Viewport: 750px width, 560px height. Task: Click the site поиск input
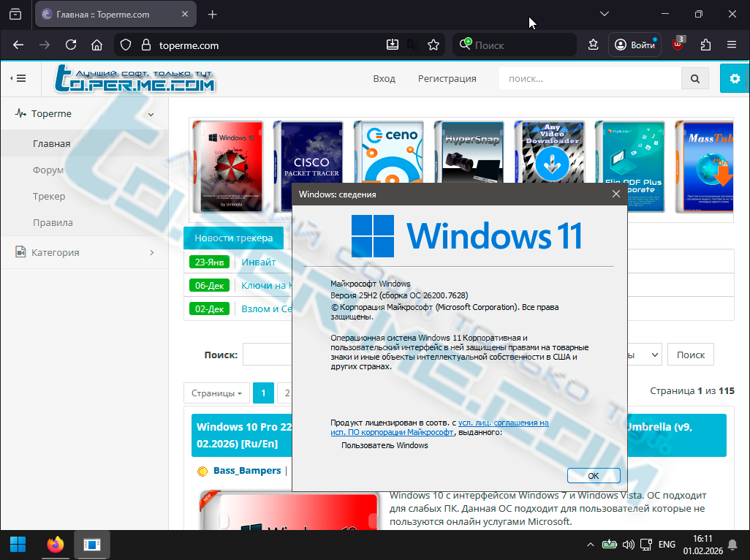[590, 78]
